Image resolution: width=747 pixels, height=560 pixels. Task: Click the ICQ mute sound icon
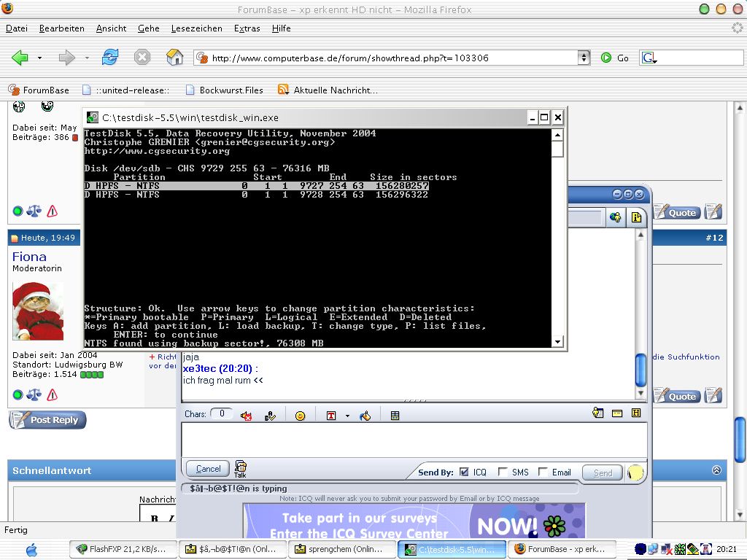[247, 416]
